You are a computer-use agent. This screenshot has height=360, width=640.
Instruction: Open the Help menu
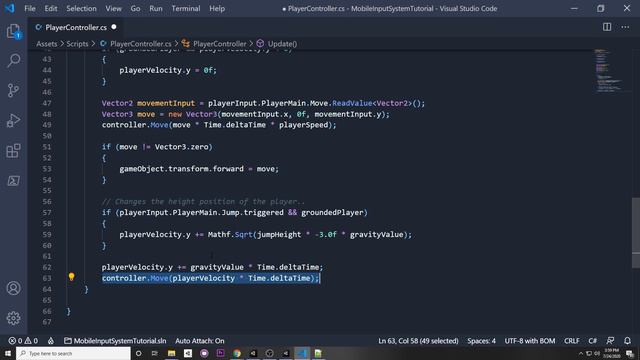tap(217, 9)
